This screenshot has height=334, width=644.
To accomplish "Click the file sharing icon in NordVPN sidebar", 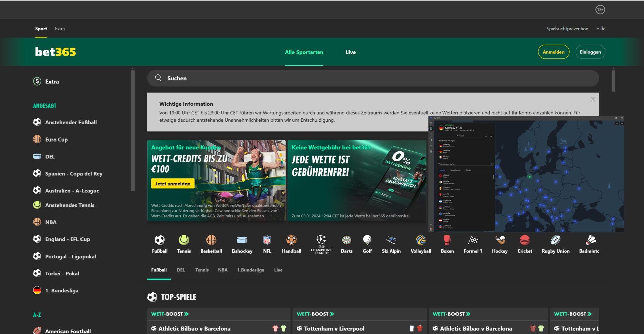I will (431, 140).
